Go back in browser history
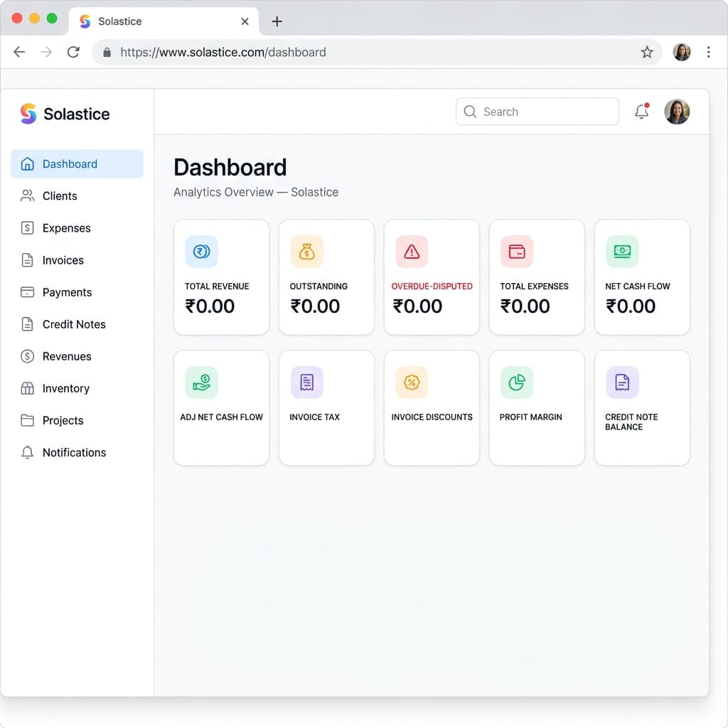This screenshot has width=728, height=728. coord(19,52)
